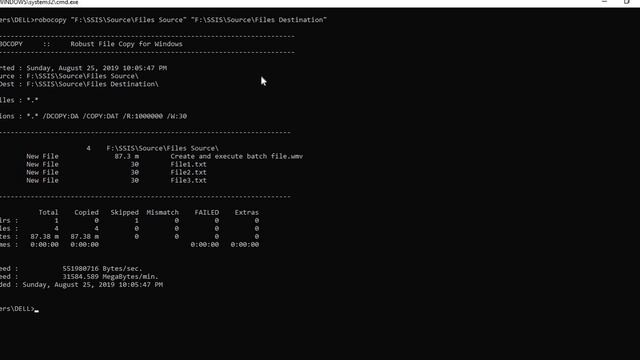Image resolution: width=640 pixels, height=360 pixels.
Task: Click the speed '551980716 Bytes/sec.'
Action: coord(102,269)
